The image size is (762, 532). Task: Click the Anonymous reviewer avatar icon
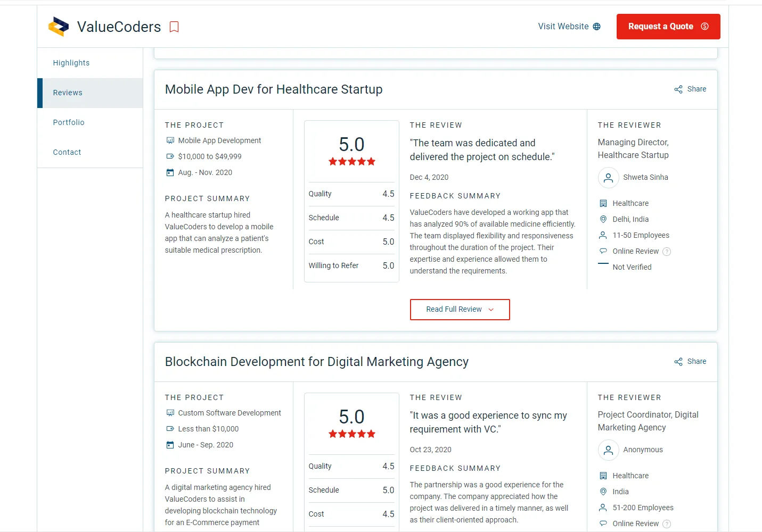[609, 450]
